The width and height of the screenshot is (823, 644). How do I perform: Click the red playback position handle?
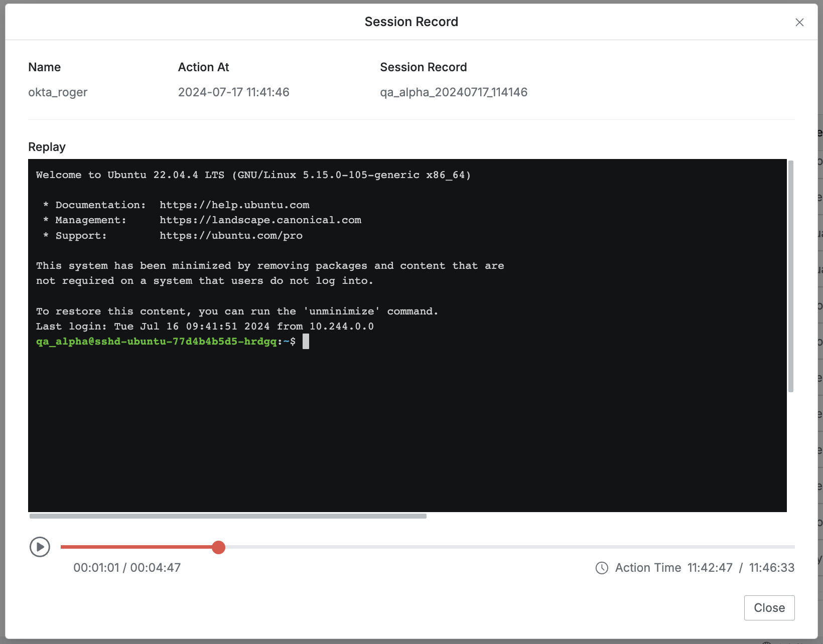pyautogui.click(x=218, y=547)
